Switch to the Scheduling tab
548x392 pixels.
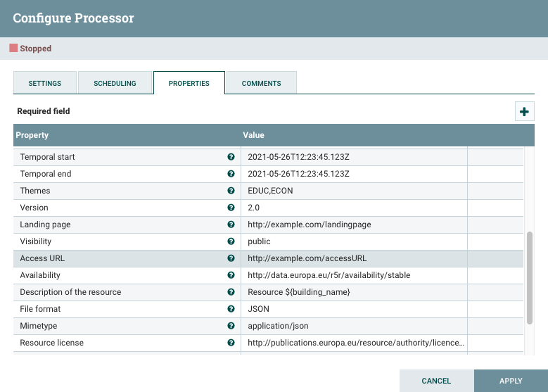[x=115, y=83]
